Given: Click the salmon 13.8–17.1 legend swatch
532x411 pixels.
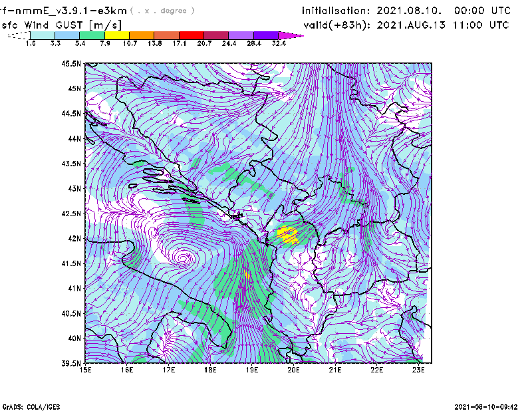Looking at the screenshot, I should [x=167, y=35].
